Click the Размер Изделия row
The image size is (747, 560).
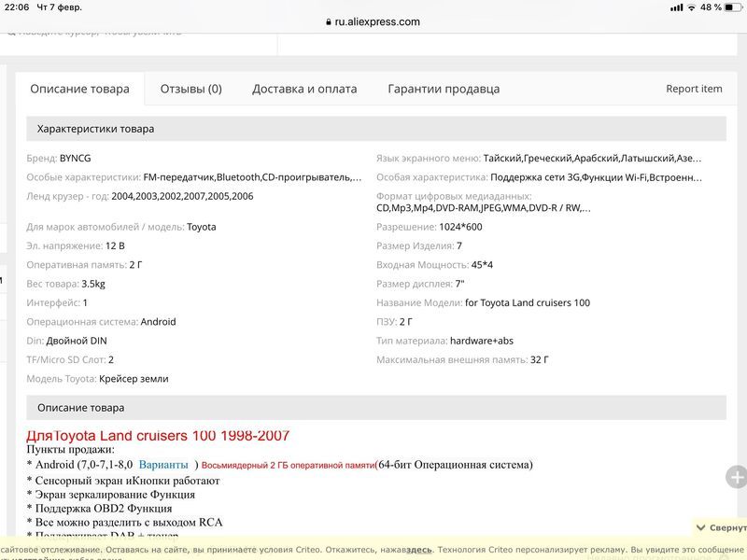(419, 245)
